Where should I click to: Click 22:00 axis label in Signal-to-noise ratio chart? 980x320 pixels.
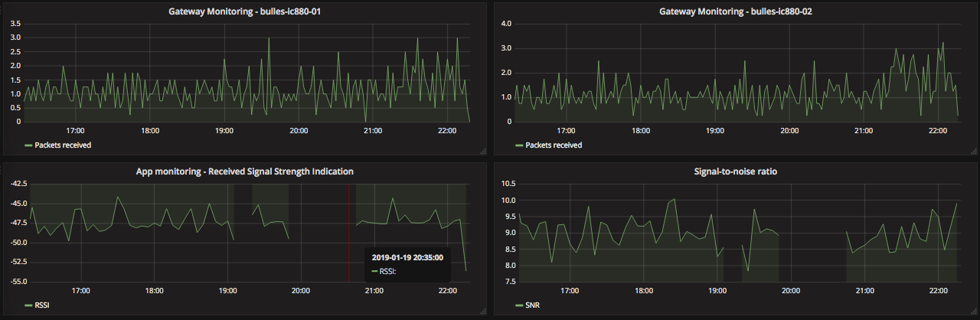click(938, 291)
